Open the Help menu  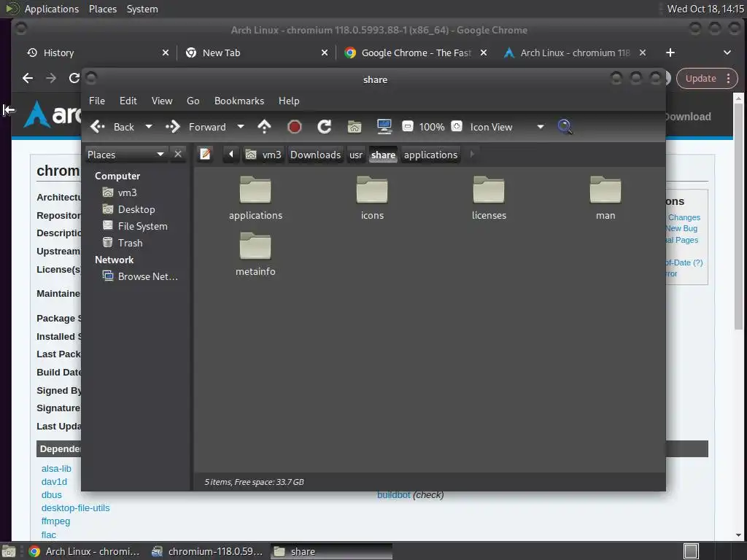click(x=289, y=101)
